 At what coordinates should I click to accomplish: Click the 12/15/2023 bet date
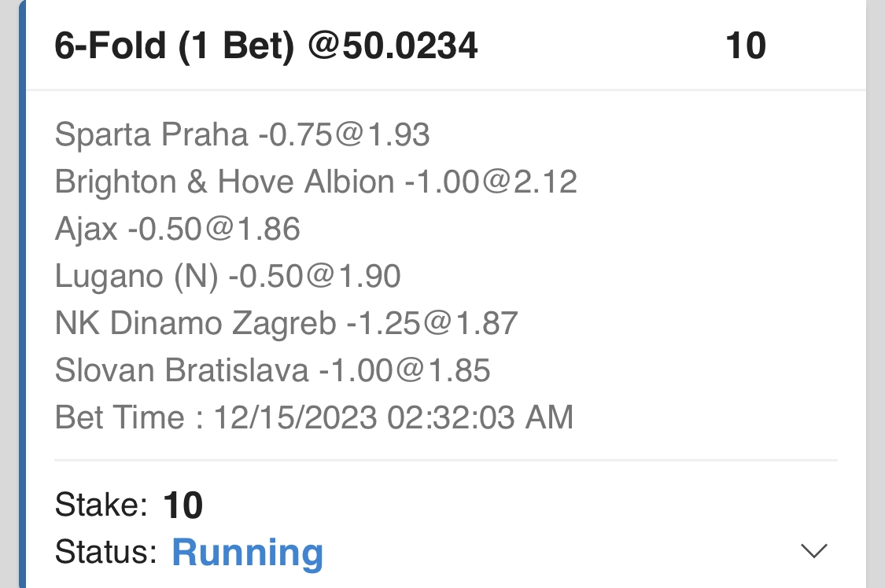295,417
